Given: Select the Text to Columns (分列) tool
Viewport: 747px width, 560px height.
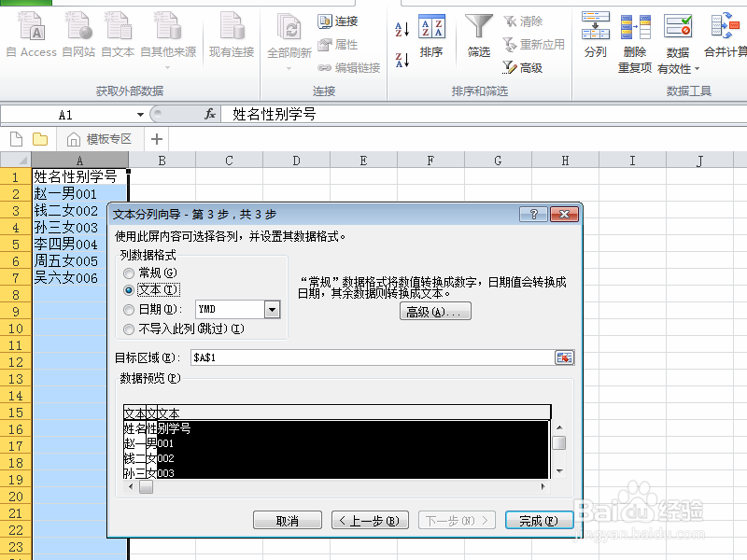Looking at the screenshot, I should (596, 37).
